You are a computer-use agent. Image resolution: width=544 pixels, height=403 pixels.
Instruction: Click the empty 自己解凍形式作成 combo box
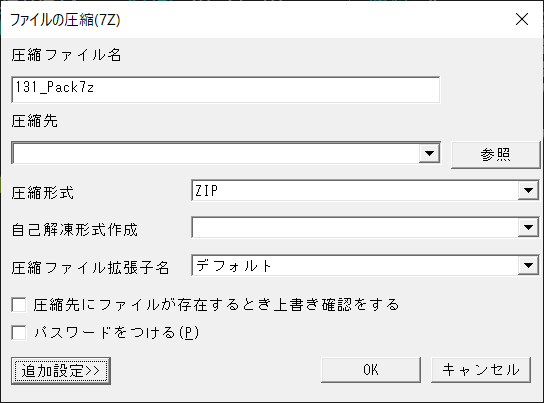pyautogui.click(x=365, y=228)
